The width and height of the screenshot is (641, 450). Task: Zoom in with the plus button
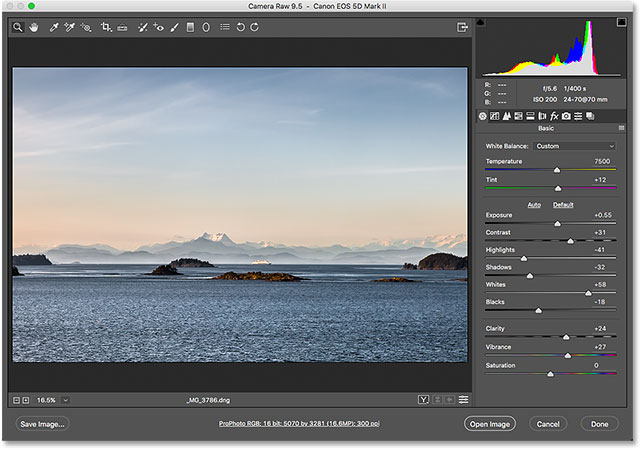tap(26, 401)
